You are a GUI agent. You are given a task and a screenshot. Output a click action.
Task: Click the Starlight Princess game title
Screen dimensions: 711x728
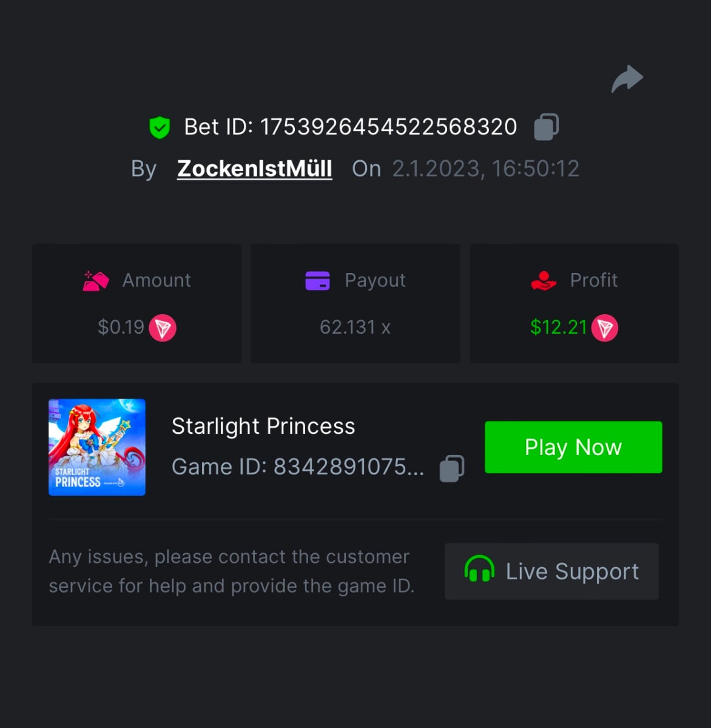point(263,426)
